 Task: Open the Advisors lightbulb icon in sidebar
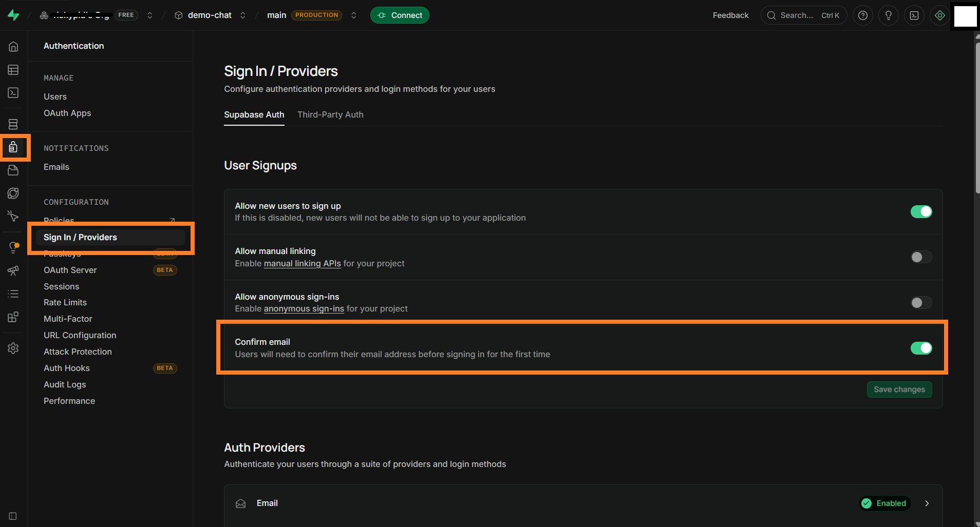coord(13,247)
